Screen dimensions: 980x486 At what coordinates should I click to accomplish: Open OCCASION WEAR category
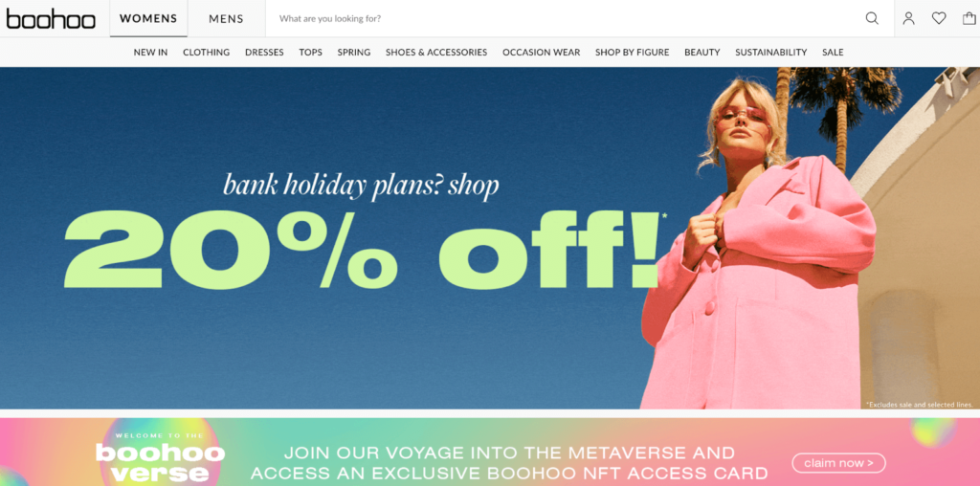(542, 53)
